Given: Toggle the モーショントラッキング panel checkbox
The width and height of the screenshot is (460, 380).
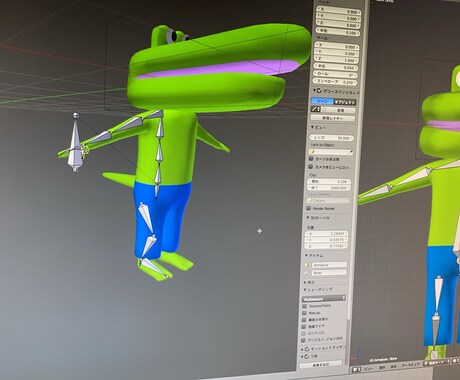Looking at the screenshot, I should [x=307, y=349].
